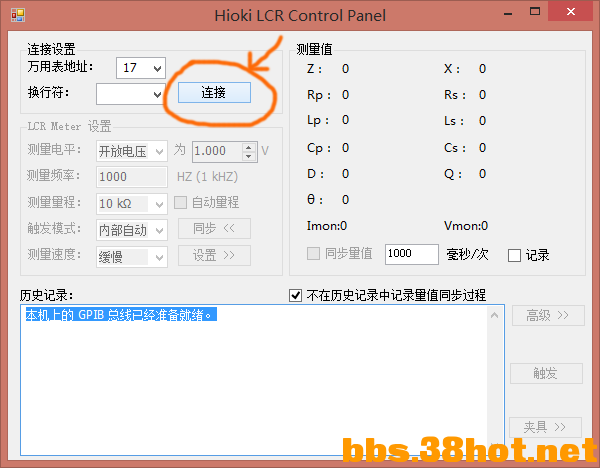The height and width of the screenshot is (468, 600).
Task: Close the Hioki LCR Control Panel window
Action: (571, 11)
